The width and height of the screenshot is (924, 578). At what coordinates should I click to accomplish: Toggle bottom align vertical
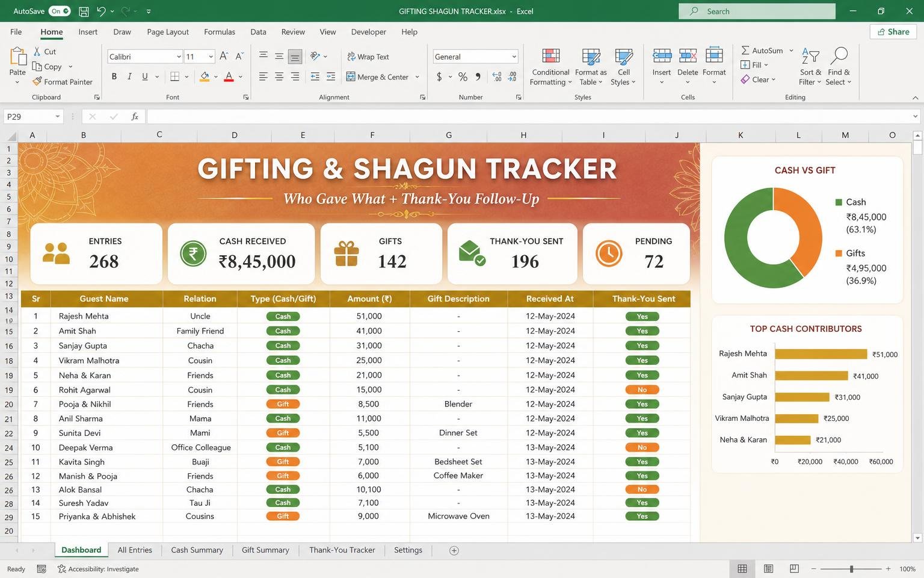point(295,56)
